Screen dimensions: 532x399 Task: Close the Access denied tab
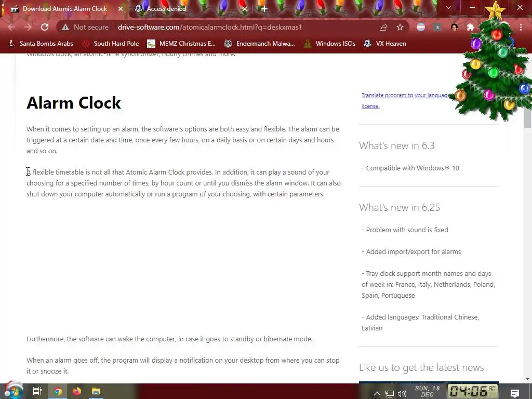[245, 9]
